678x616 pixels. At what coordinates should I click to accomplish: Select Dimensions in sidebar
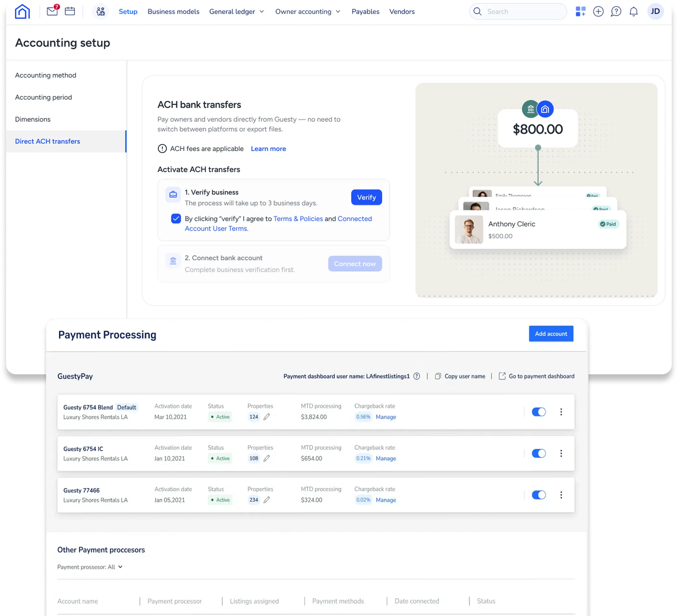pos(66,119)
